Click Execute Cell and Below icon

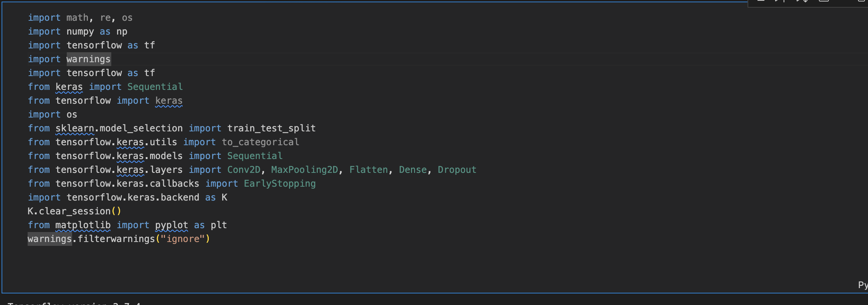(x=802, y=1)
